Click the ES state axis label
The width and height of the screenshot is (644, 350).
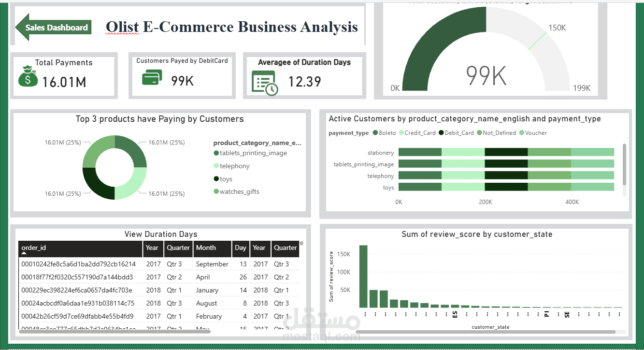pos(455,314)
